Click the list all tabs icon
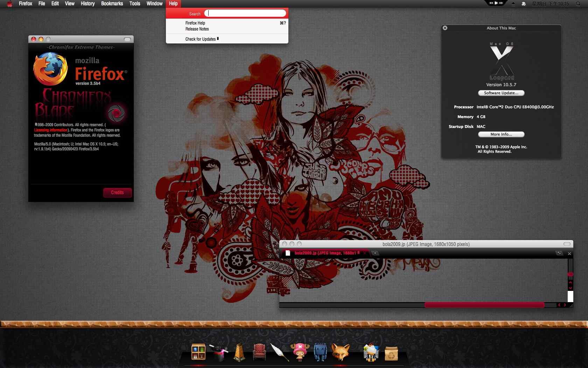Screen dimensions: 588x368 click(559, 253)
